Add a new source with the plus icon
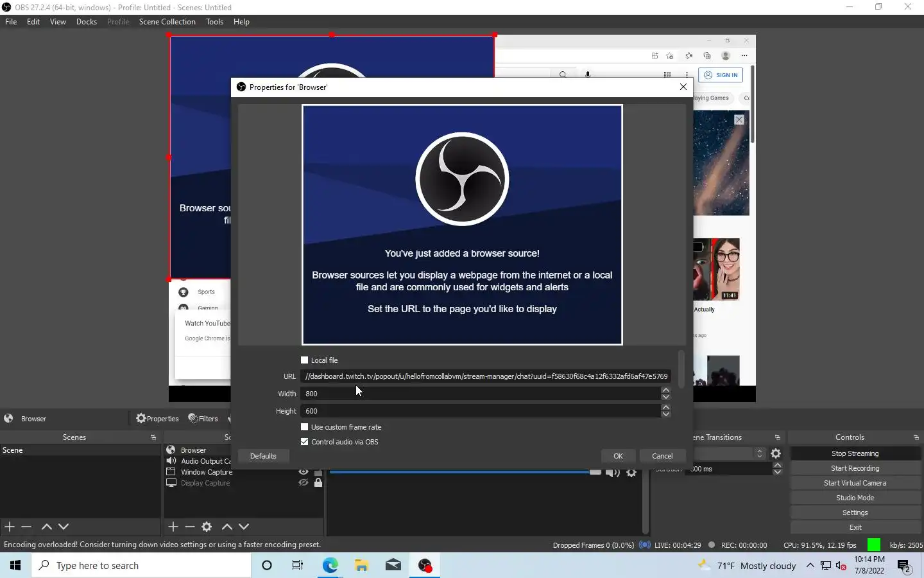The height and width of the screenshot is (578, 924). click(173, 527)
